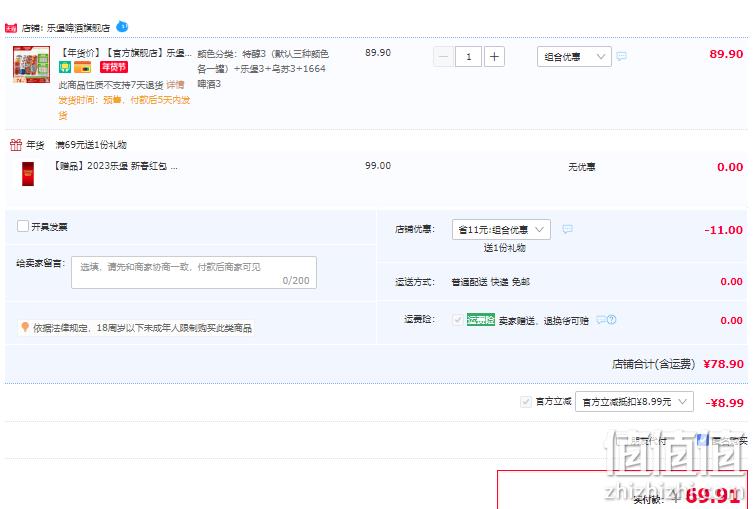Click the orange card badge under product title

click(82, 67)
